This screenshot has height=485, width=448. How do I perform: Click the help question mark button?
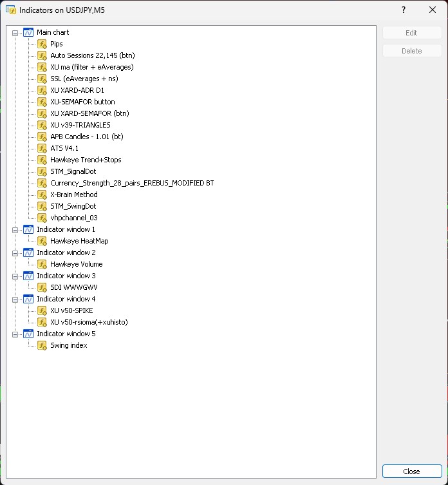pos(404,10)
